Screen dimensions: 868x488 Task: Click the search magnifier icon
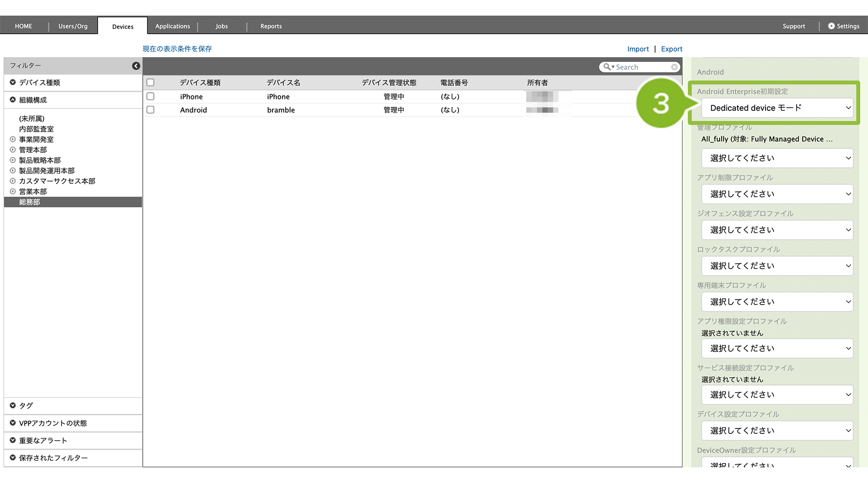point(607,67)
